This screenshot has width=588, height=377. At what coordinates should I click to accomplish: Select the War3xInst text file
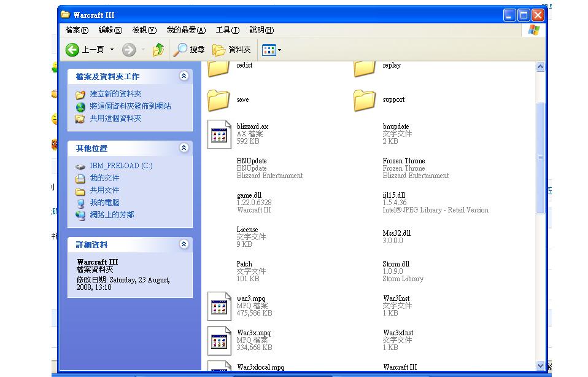(x=398, y=340)
